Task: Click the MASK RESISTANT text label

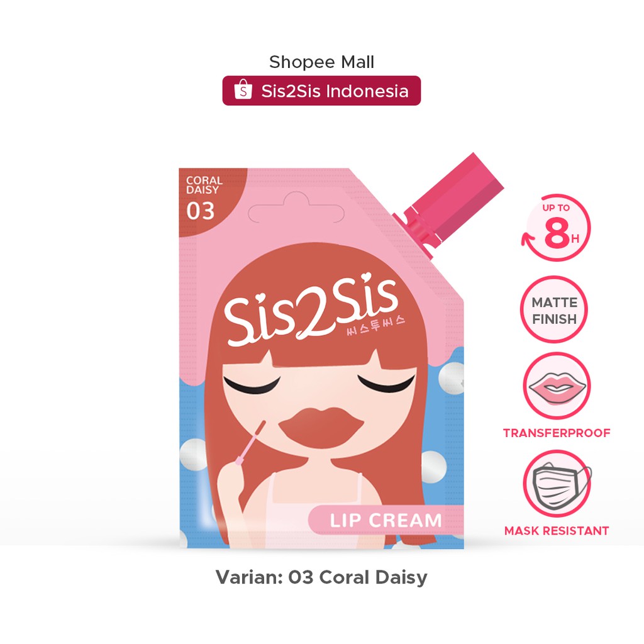Action: pos(557,531)
